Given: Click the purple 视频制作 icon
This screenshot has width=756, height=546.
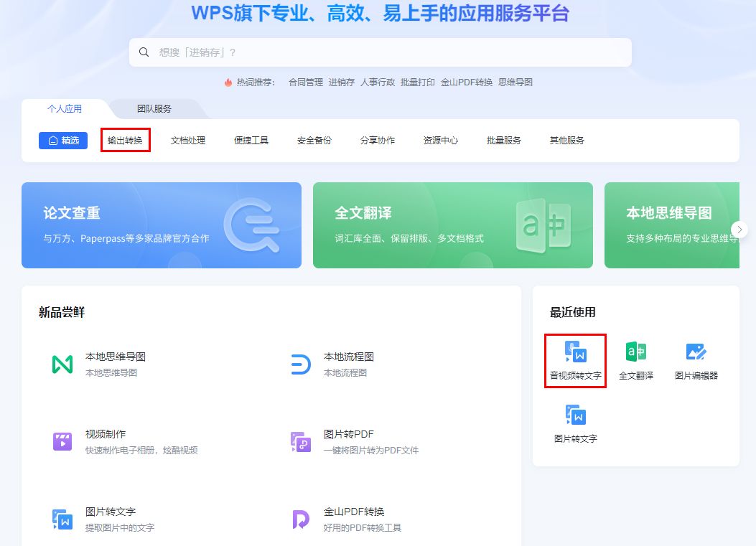Looking at the screenshot, I should click(x=62, y=441).
